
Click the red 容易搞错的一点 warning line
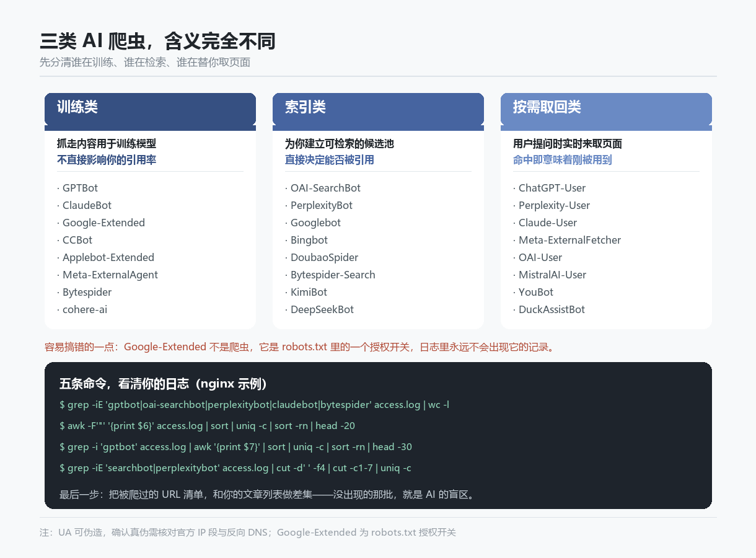click(300, 347)
